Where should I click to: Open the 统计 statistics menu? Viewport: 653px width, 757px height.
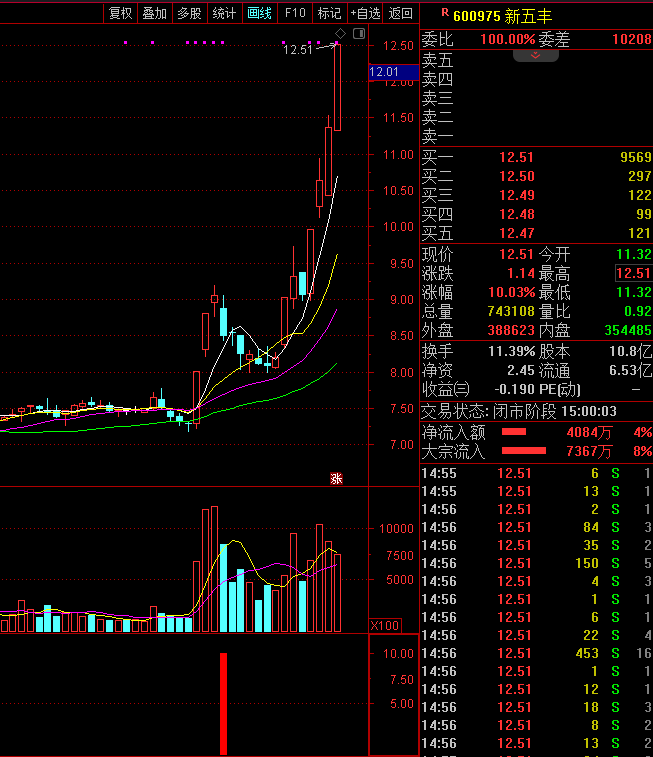pos(224,13)
